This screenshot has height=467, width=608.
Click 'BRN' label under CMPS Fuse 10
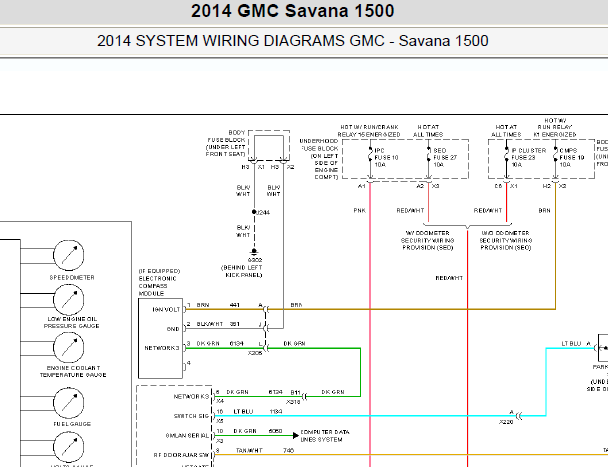click(544, 211)
